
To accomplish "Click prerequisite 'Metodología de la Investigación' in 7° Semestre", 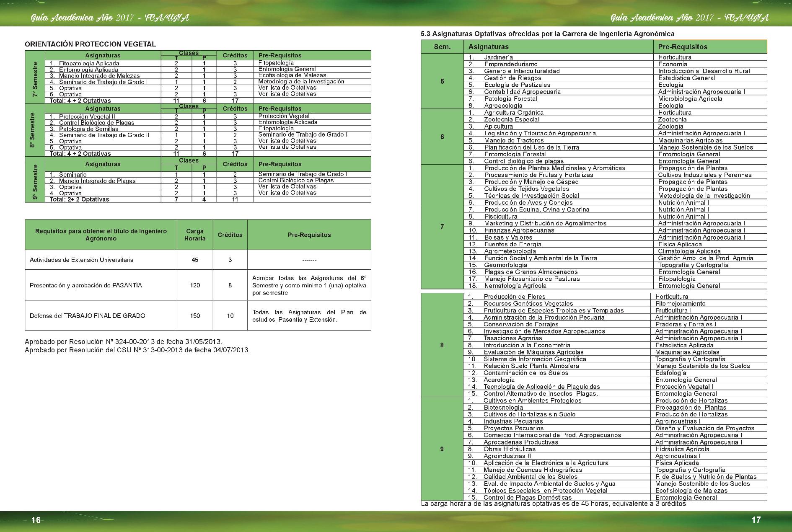I will 301,82.
